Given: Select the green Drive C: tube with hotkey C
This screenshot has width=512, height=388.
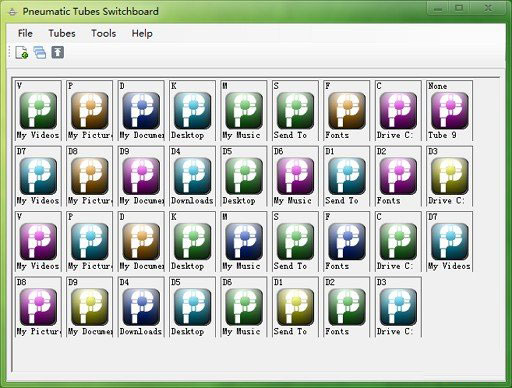Looking at the screenshot, I should coord(398,241).
